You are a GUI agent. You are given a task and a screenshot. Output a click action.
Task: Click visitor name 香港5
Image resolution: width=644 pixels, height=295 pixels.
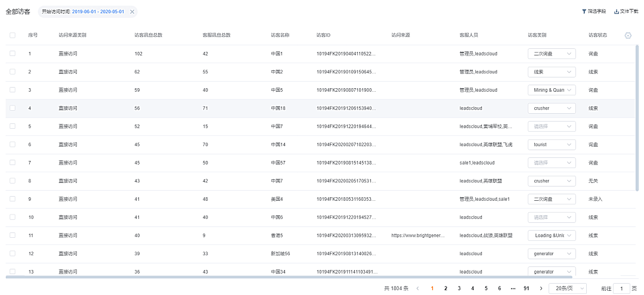coord(278,235)
